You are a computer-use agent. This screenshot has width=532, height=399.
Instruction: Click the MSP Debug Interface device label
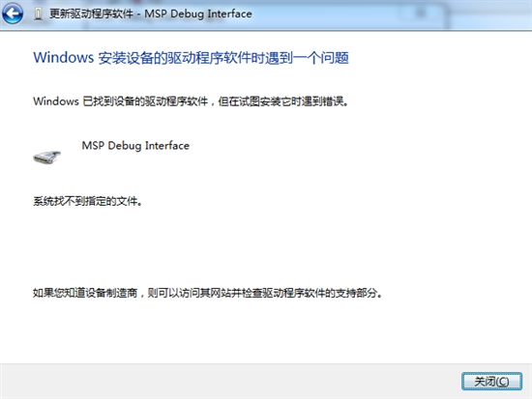click(135, 146)
